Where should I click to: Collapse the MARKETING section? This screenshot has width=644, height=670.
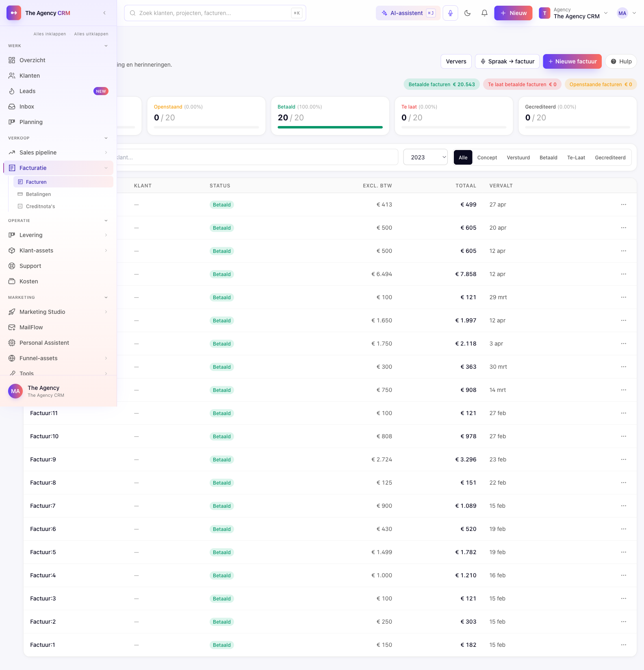106,298
